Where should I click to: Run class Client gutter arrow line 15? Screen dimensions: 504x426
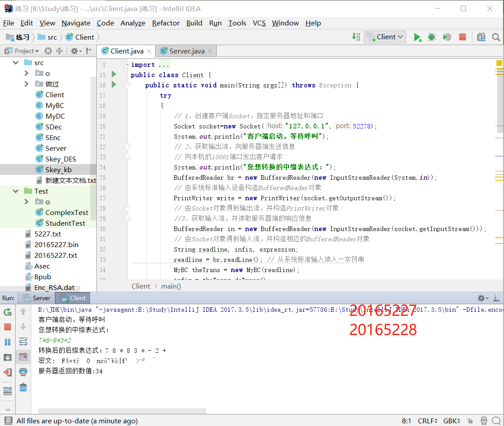[114, 74]
